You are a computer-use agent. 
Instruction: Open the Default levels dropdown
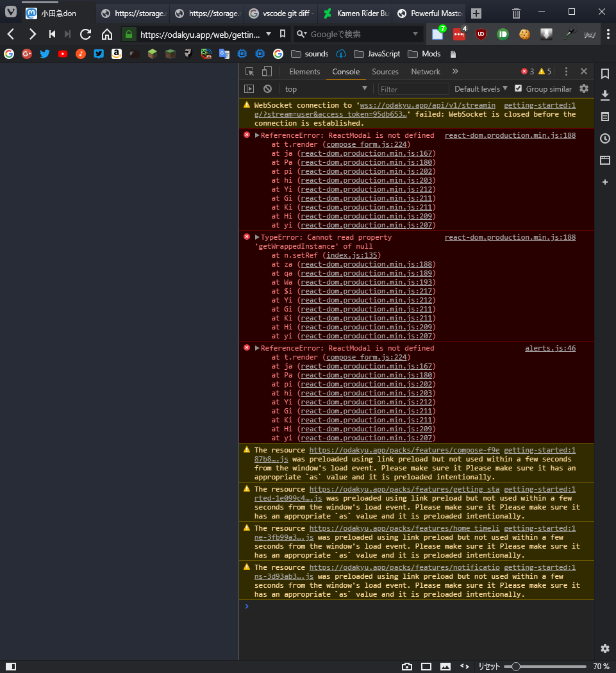tap(480, 89)
